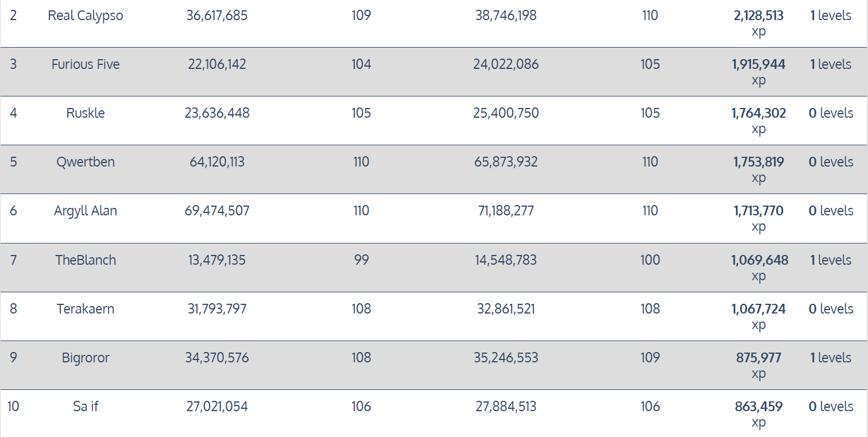Click the Bigroror player name
The width and height of the screenshot is (868, 437).
pyautogui.click(x=86, y=358)
